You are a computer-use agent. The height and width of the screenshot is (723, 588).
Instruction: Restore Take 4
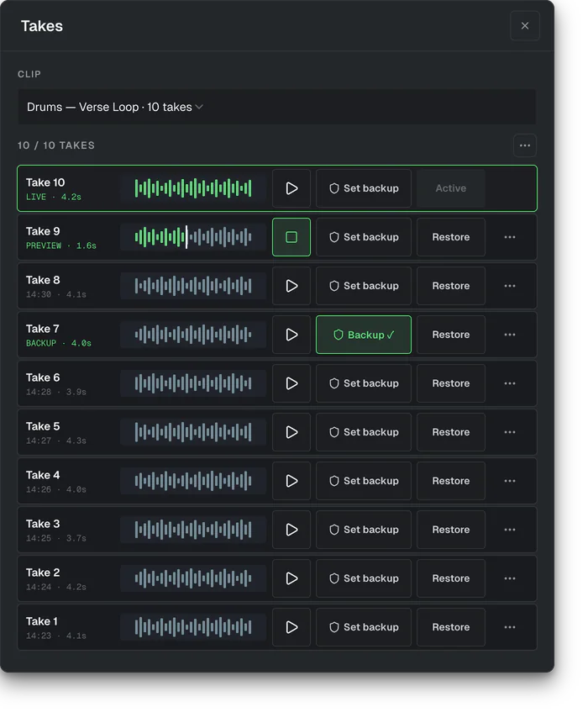451,481
